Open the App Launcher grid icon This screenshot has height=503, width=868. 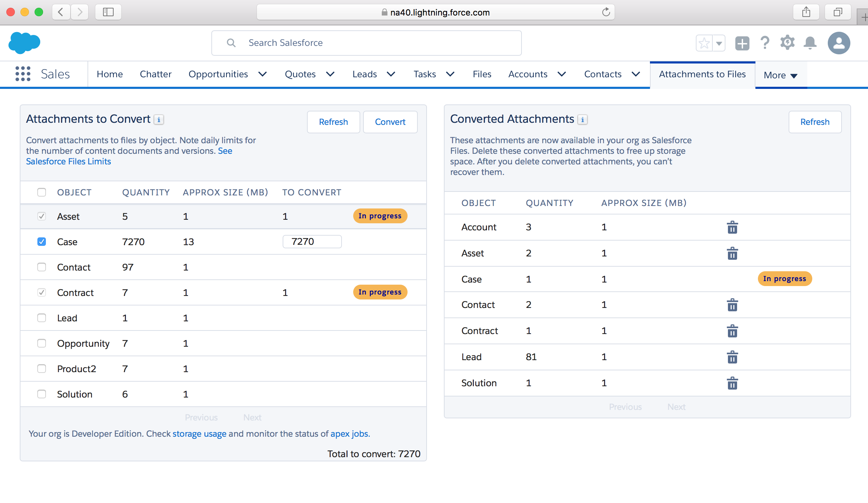coord(23,74)
